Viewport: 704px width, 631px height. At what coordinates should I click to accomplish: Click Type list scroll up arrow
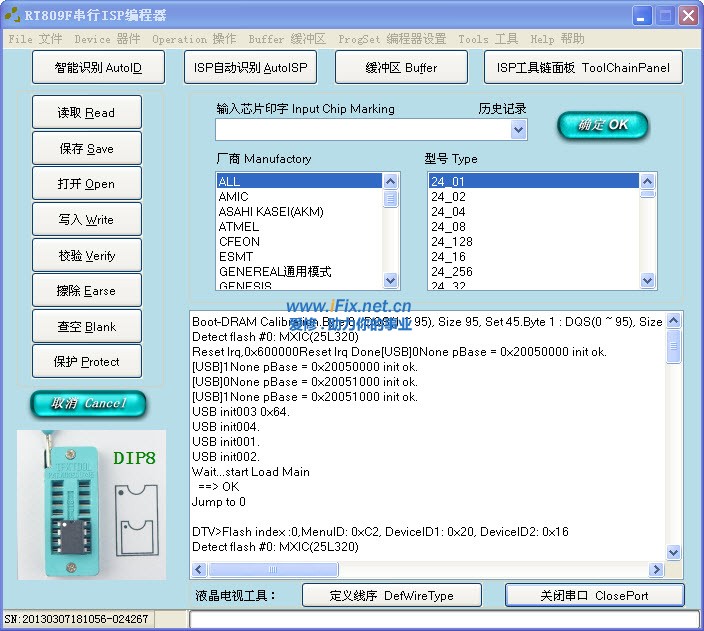(647, 181)
